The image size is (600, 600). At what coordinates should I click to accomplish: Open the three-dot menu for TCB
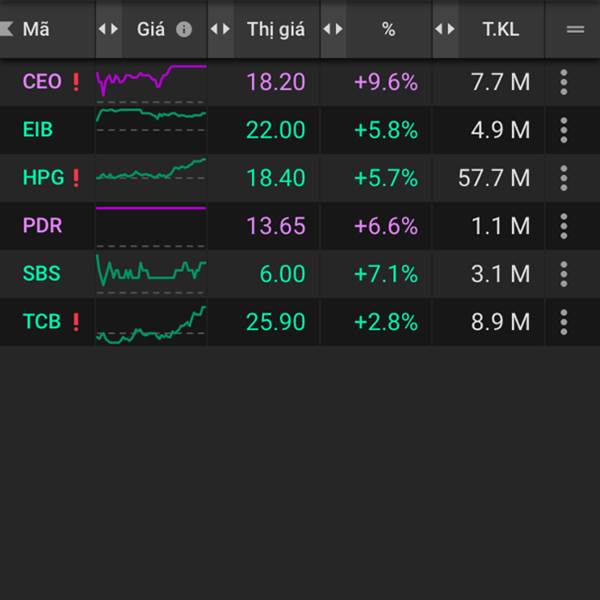tap(563, 322)
